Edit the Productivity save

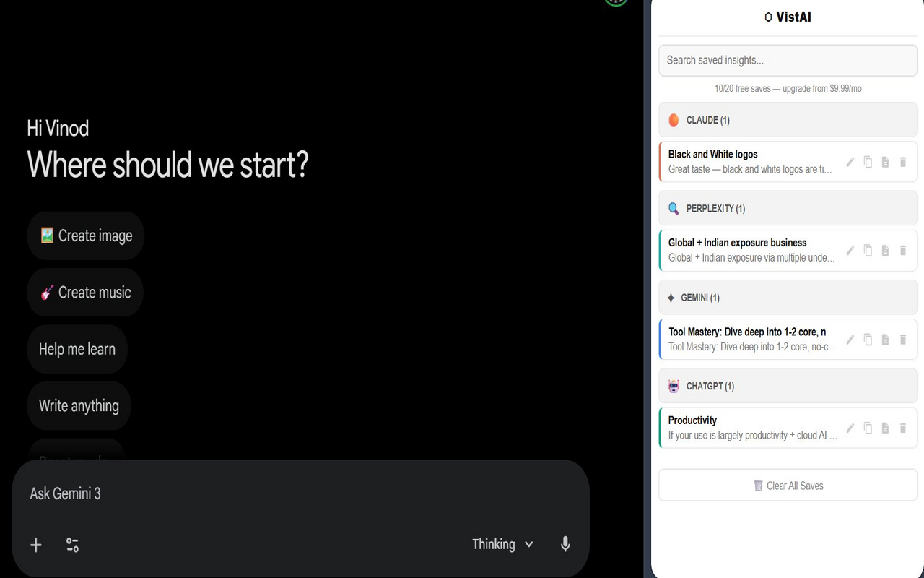point(850,428)
